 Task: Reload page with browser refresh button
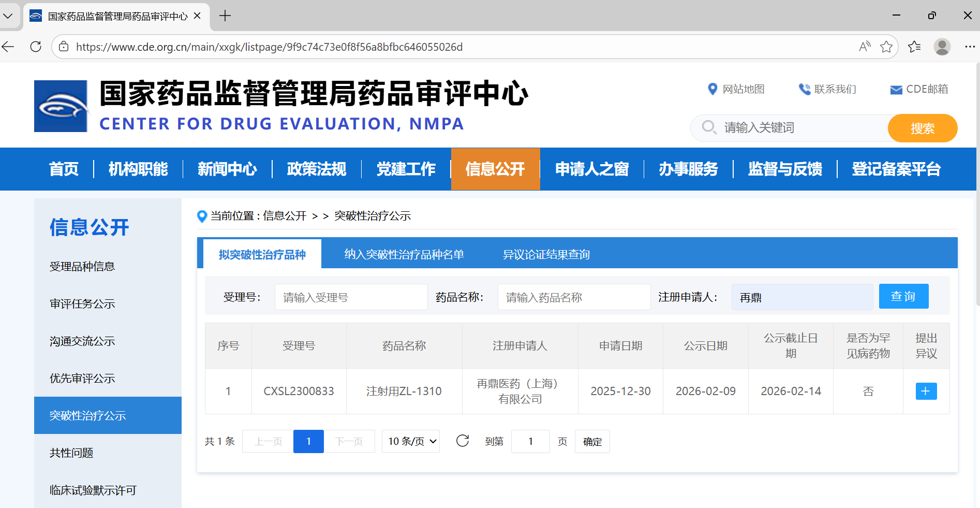pos(36,47)
